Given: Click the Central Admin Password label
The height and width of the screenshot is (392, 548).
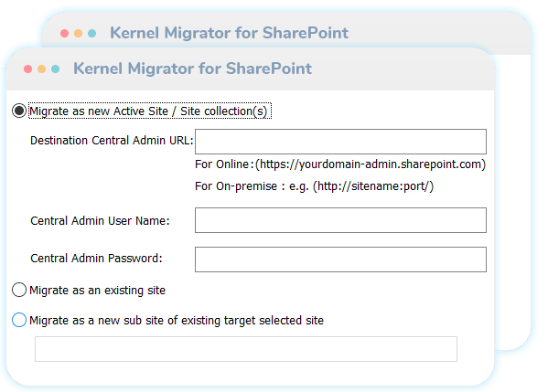Looking at the screenshot, I should click(96, 258).
